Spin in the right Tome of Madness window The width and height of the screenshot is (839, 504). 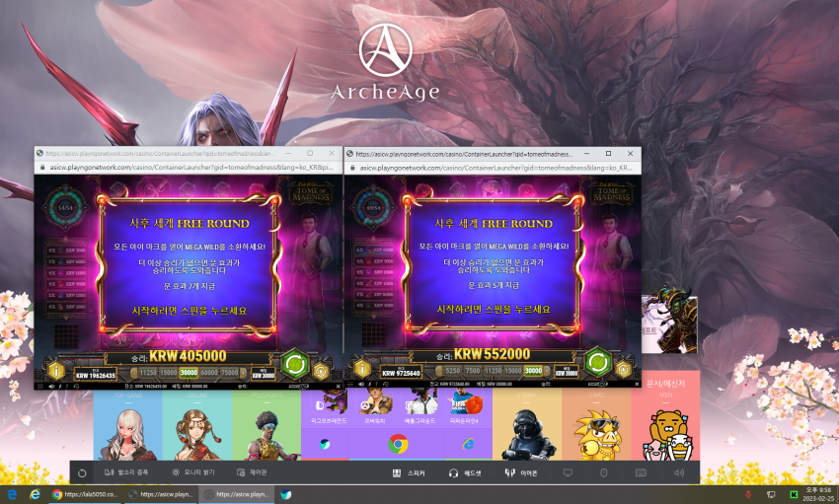598,362
